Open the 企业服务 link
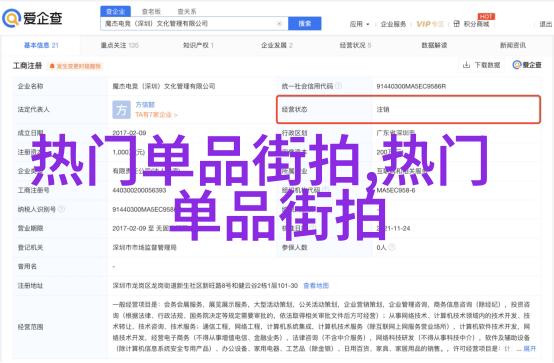Viewport: 554px width, 363px height. click(393, 24)
